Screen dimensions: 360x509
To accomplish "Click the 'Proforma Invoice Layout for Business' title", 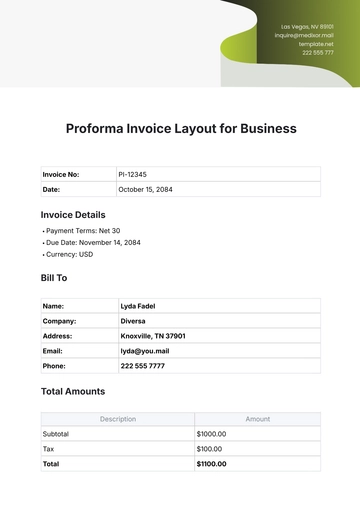I will (181, 129).
